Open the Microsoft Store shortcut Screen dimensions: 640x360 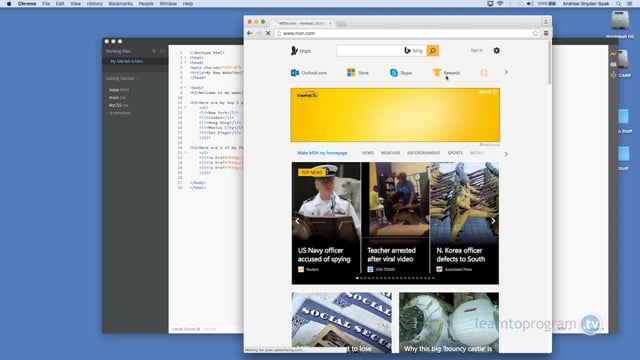tap(358, 73)
